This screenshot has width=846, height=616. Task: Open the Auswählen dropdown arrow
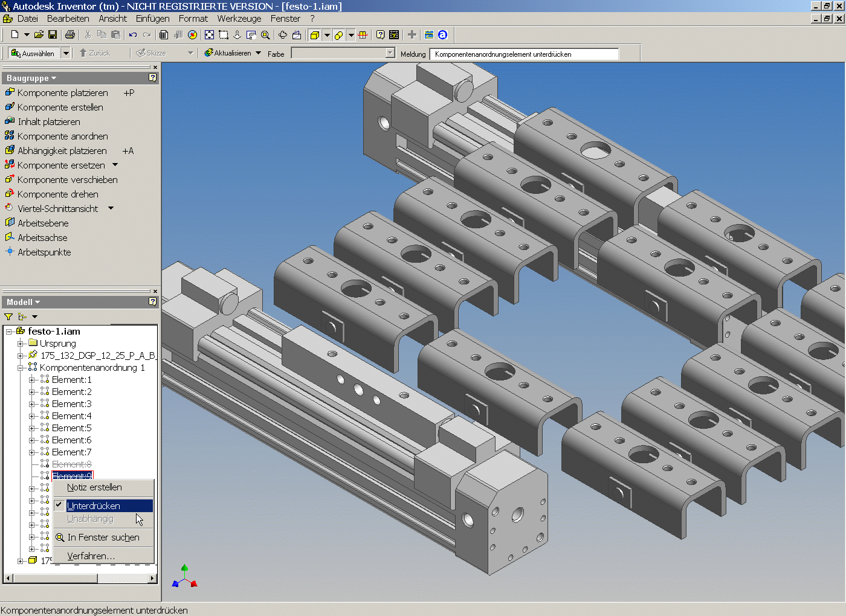coord(66,53)
